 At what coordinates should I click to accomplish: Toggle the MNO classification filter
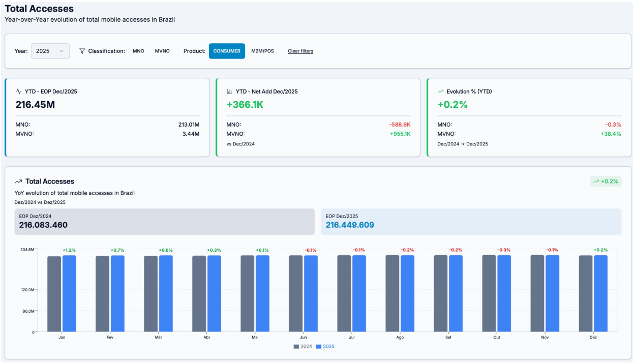[138, 51]
